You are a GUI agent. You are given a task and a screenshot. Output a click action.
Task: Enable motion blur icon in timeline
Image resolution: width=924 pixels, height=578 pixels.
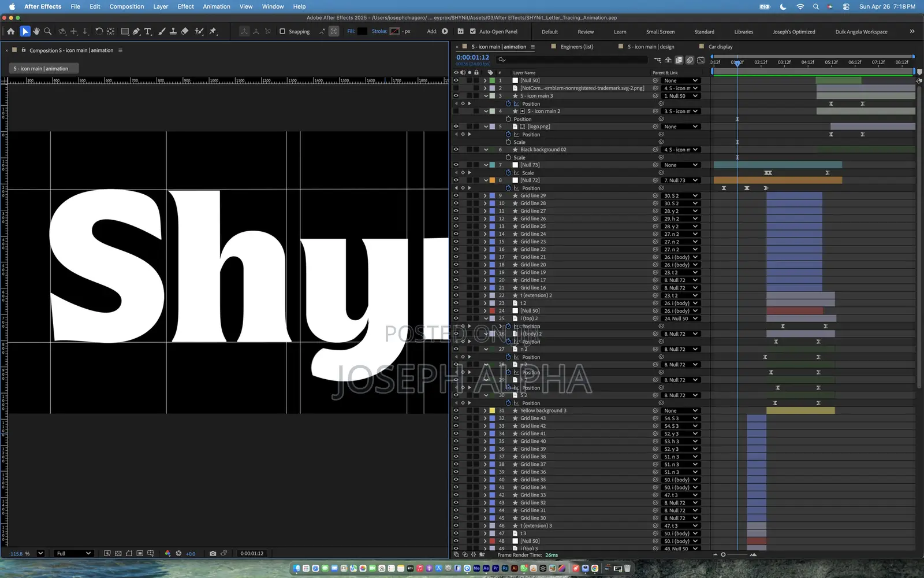coord(690,60)
